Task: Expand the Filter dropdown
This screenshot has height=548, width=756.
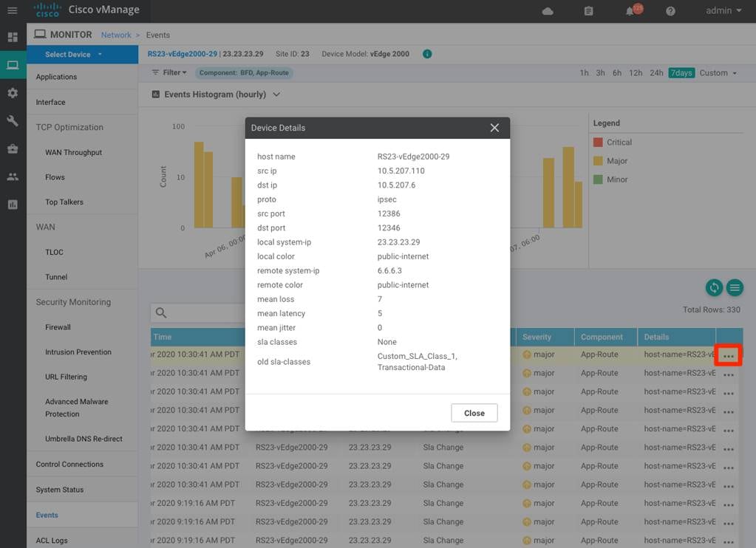Action: click(169, 72)
